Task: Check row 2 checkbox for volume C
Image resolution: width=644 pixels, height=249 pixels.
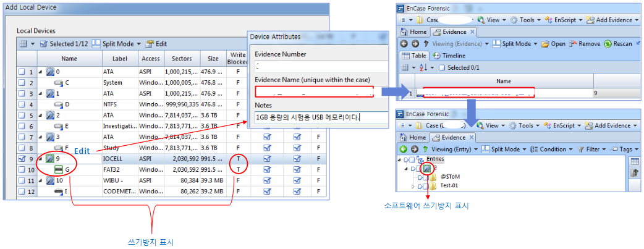Action: (x=22, y=83)
